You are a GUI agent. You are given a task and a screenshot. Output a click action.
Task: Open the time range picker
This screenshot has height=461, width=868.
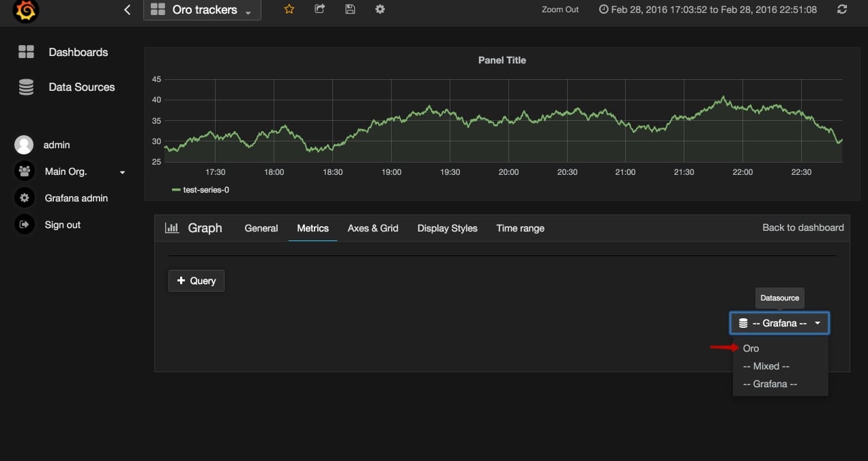coord(708,10)
